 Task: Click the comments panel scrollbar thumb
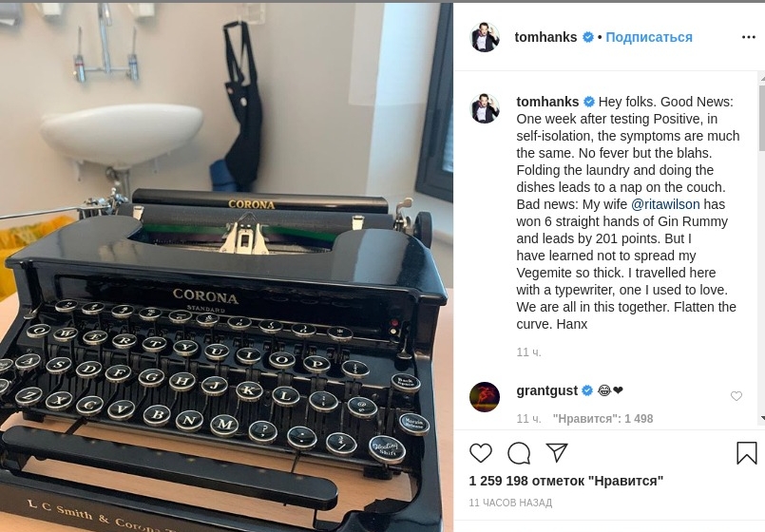point(762,118)
